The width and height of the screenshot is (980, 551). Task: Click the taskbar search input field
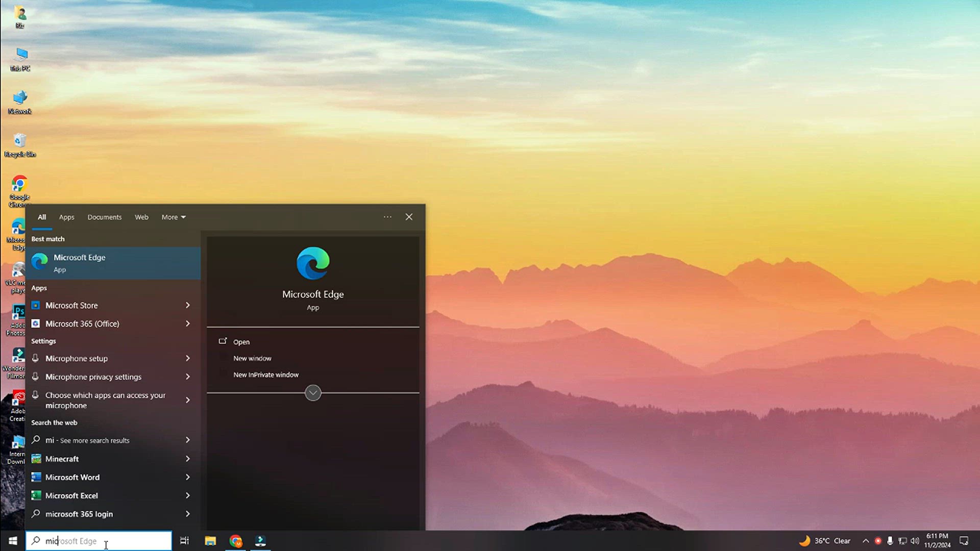tap(99, 541)
